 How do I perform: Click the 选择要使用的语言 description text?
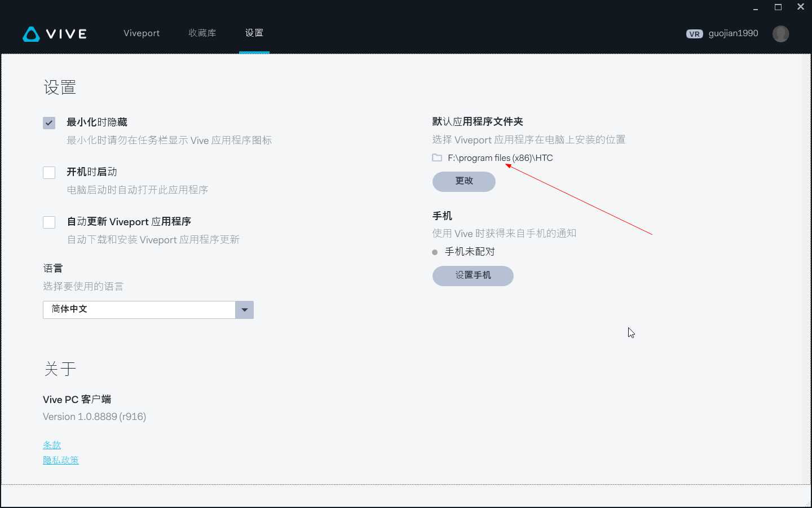coord(83,286)
